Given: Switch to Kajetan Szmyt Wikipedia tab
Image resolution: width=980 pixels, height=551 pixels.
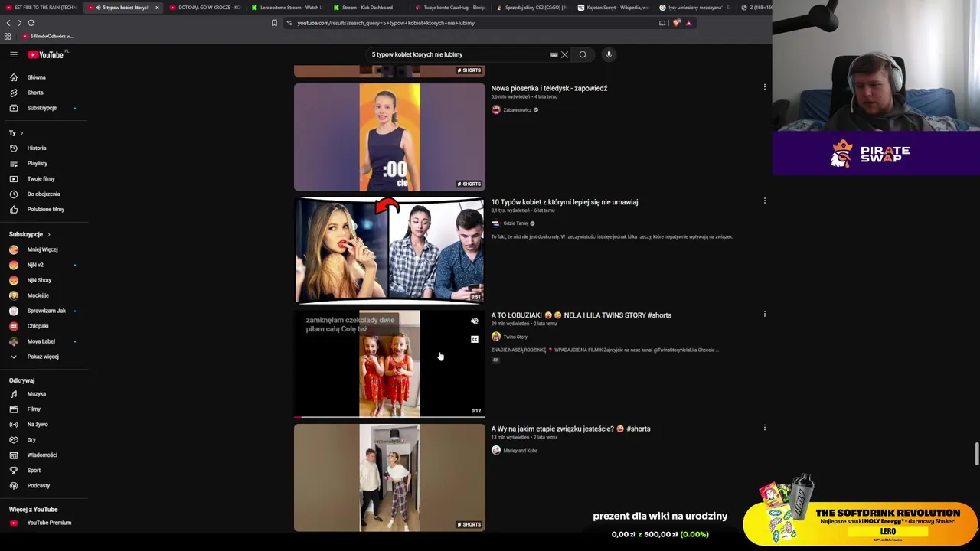Looking at the screenshot, I should [612, 8].
